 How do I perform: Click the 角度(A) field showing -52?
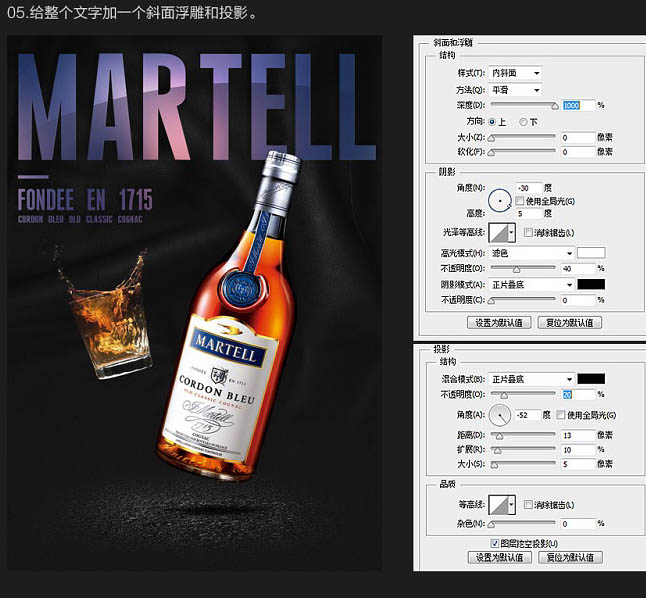pyautogui.click(x=527, y=415)
